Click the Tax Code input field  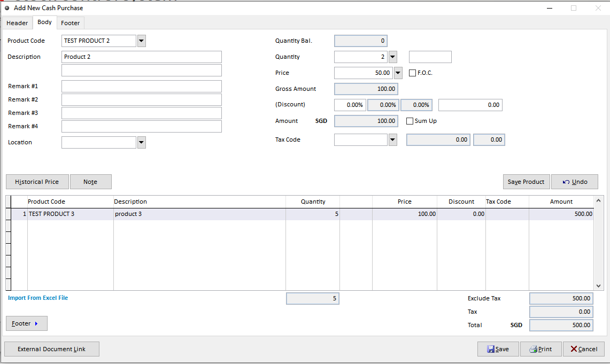(x=361, y=140)
